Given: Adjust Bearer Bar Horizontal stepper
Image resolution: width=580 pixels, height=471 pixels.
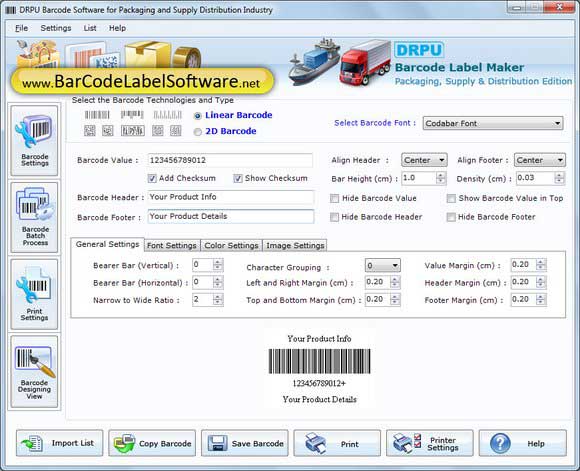Looking at the screenshot, I should (218, 282).
